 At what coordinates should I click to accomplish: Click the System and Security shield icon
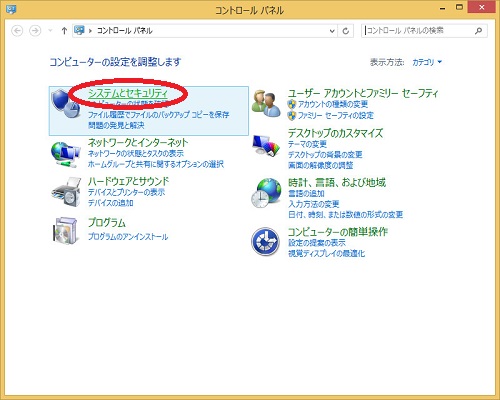coord(65,103)
